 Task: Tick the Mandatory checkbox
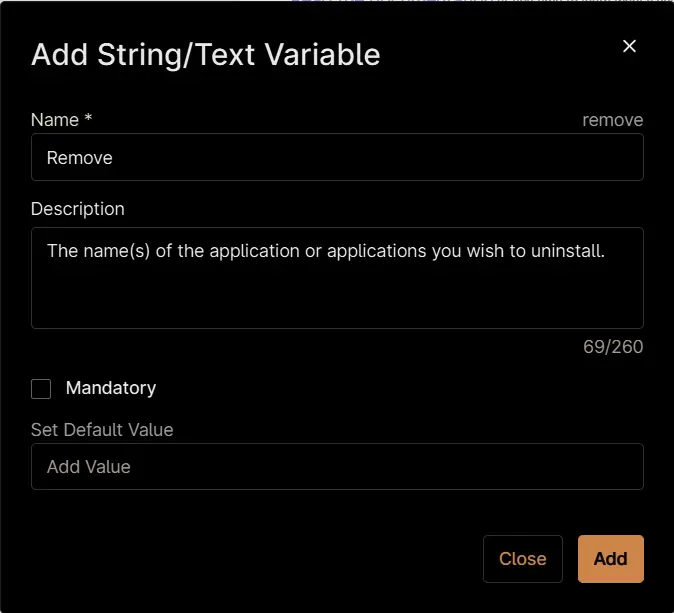41,389
